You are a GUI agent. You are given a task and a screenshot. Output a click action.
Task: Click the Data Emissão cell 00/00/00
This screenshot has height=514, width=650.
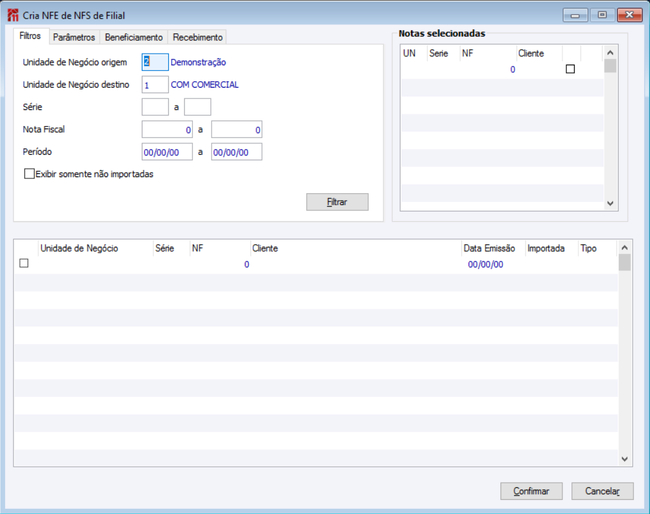coord(485,264)
